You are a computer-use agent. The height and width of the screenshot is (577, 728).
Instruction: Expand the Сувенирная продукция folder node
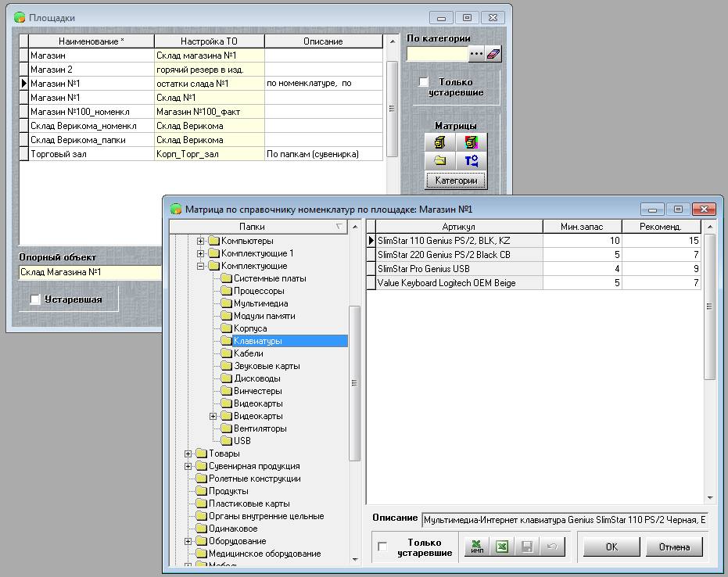pyautogui.click(x=188, y=466)
